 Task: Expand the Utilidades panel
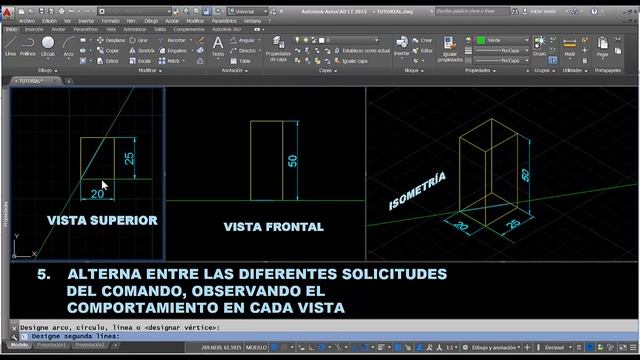[575, 71]
